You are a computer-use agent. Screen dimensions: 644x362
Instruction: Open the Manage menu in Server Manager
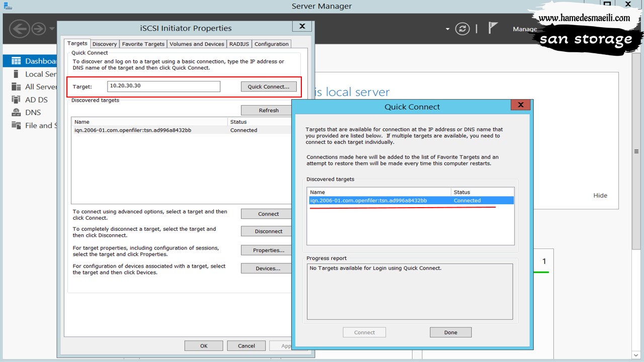525,29
